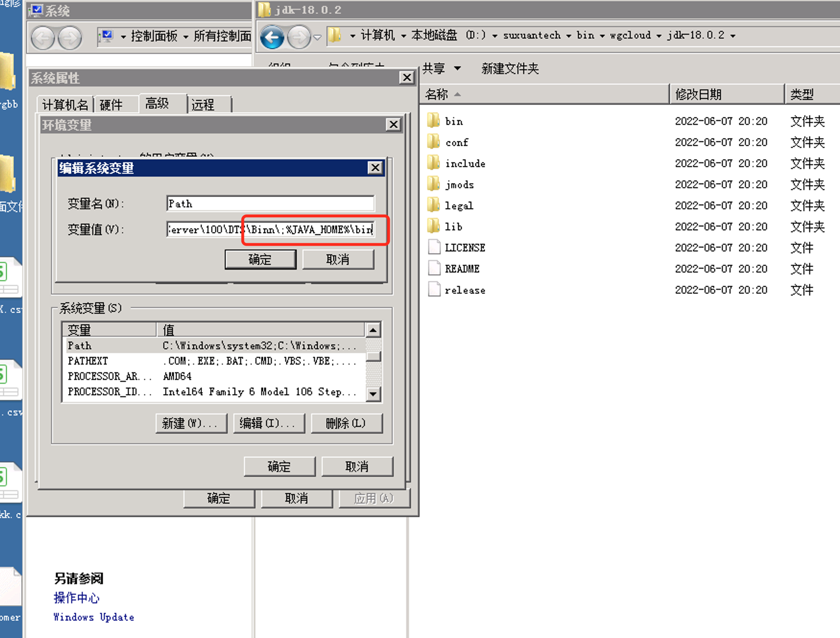Viewport: 840px width, 638px height.
Task: Expand dropdown arrow after jdk-18.0.2 breadcrumb
Action: [733, 36]
